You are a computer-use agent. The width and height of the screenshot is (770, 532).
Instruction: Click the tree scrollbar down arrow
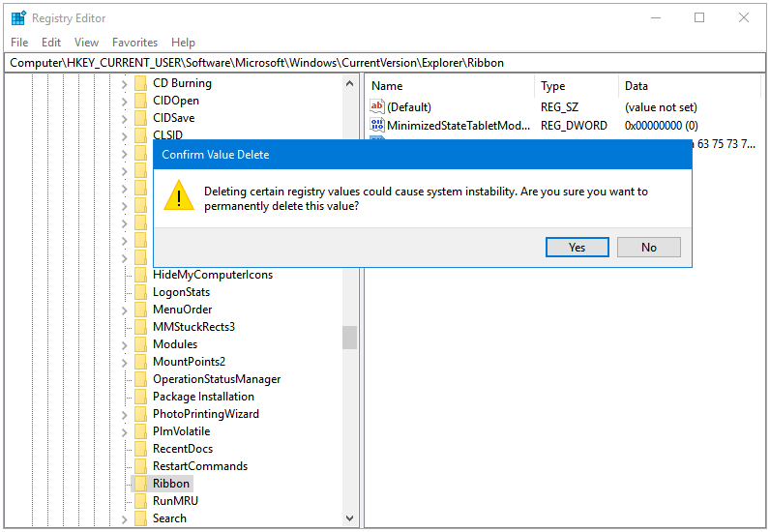(x=349, y=518)
